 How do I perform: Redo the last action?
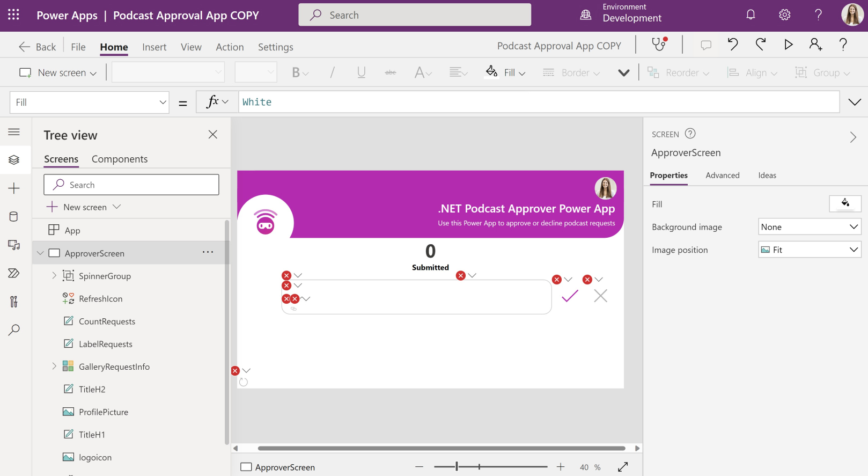(761, 45)
